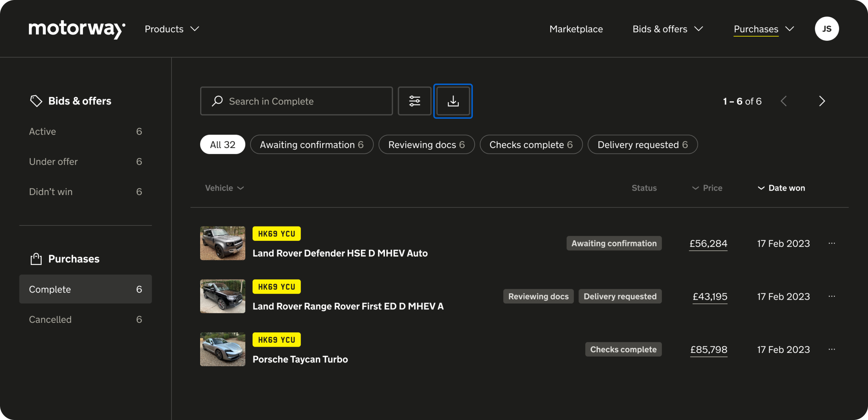Click price £85,798

click(x=709, y=350)
